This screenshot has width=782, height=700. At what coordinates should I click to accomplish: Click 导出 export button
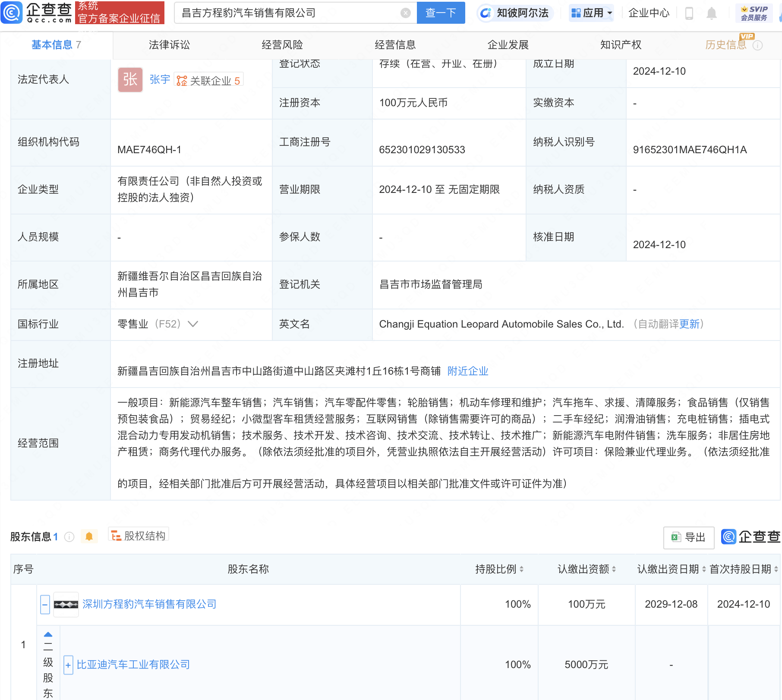coord(689,537)
